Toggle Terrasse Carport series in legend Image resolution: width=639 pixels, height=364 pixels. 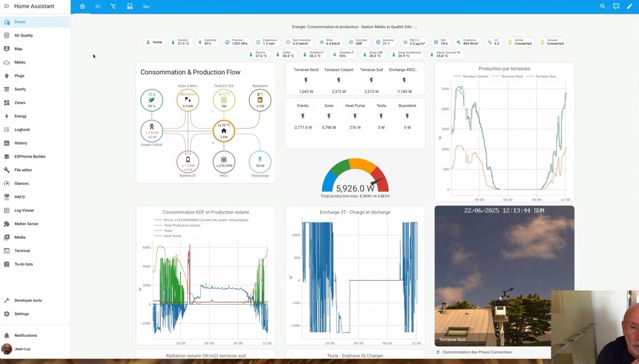tap(470, 76)
